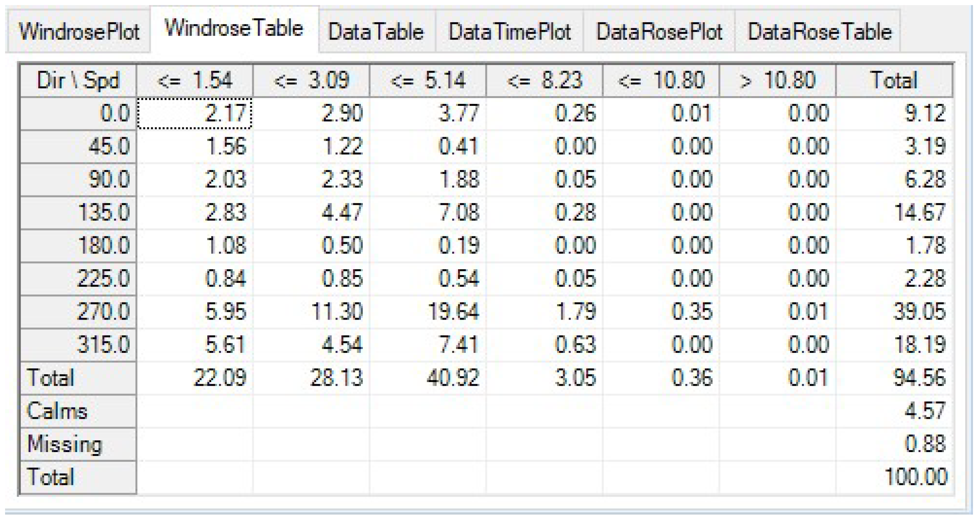This screenshot has height=522, width=980.
Task: Click the Total column header
Action: tap(894, 81)
